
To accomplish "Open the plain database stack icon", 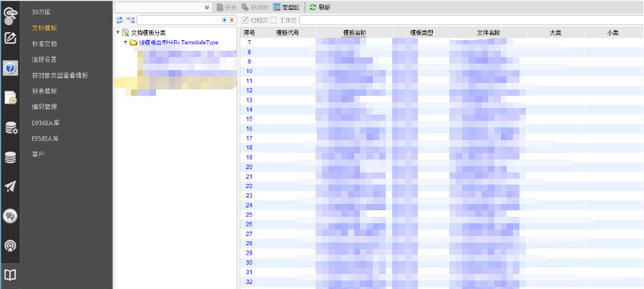I will (10, 157).
